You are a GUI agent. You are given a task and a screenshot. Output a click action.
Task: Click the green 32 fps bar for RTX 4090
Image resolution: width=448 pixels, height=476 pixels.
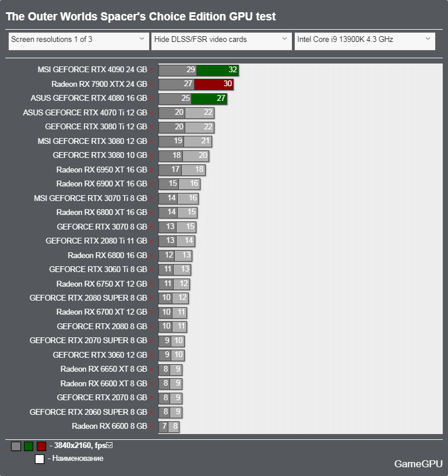coord(218,70)
